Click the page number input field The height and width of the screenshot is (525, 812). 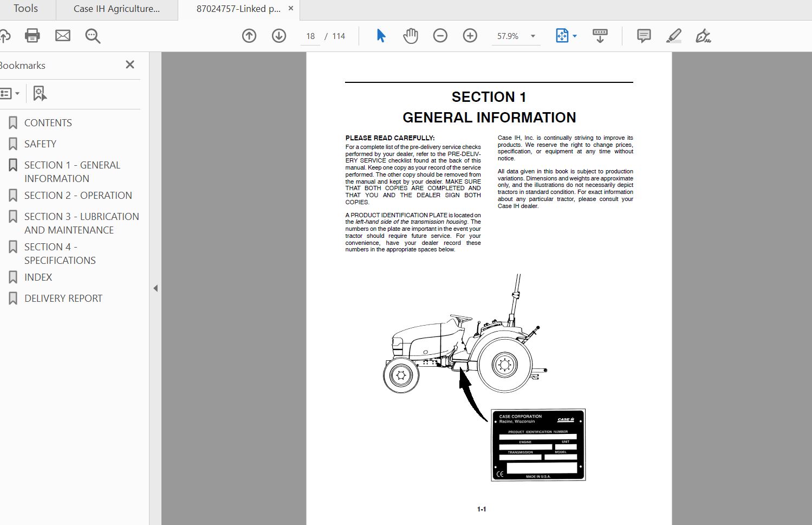click(310, 36)
